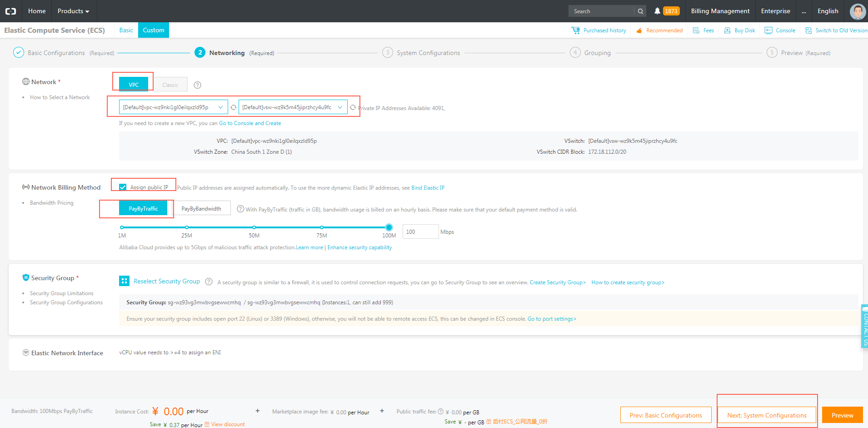This screenshot has width=868, height=428.
Task: Open Enterprise menu
Action: click(776, 11)
